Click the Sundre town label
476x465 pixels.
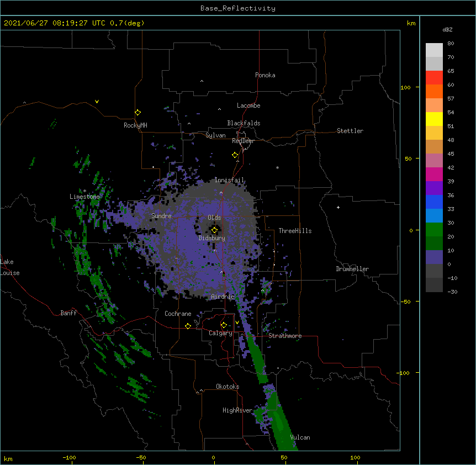pos(161,216)
